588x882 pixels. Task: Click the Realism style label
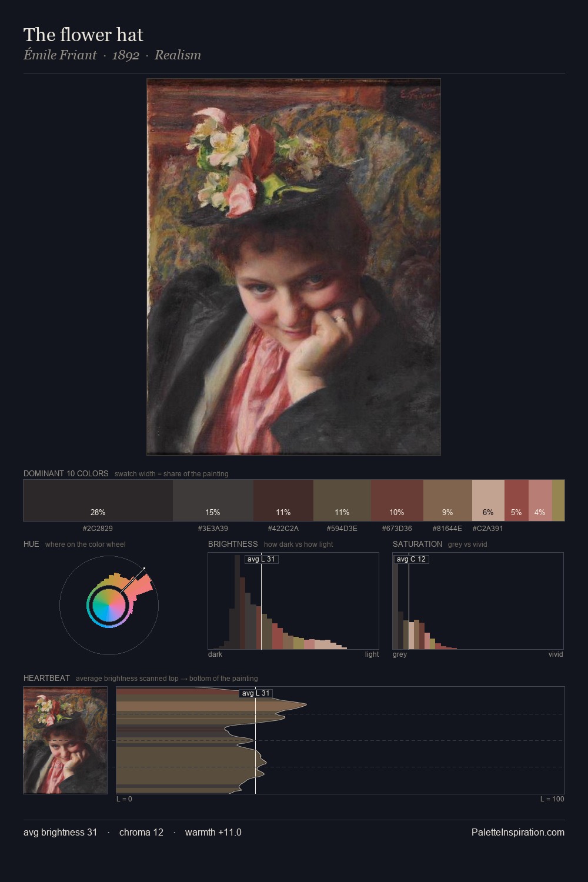click(x=178, y=55)
